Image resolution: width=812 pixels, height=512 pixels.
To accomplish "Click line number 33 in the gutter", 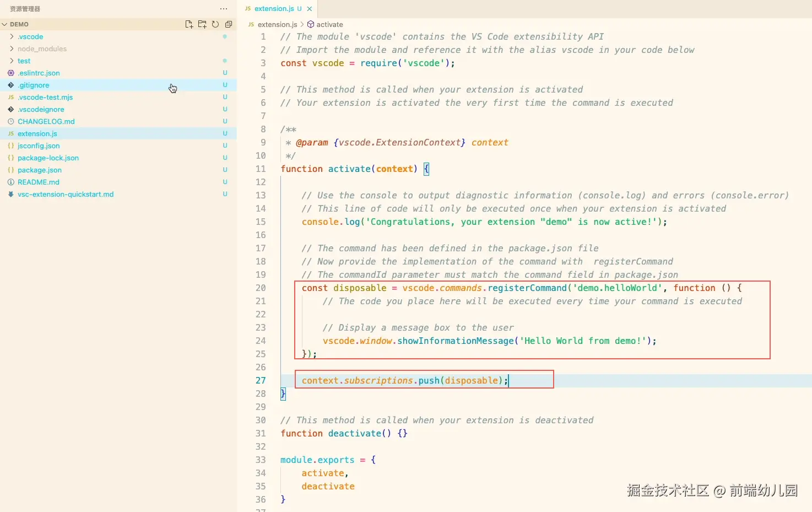I will (x=261, y=460).
